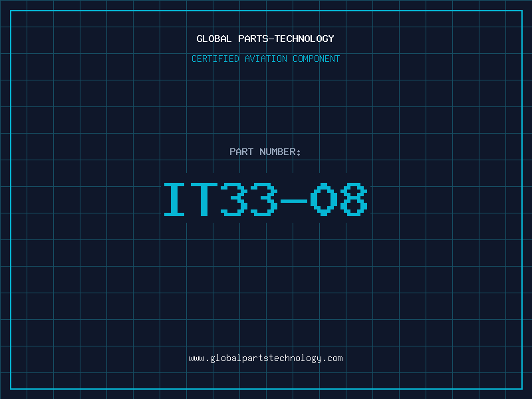The width and height of the screenshot is (532, 399).
Task: Click the GLOBAL PARTS-TECHNOLOGY heading
Action: click(265, 39)
